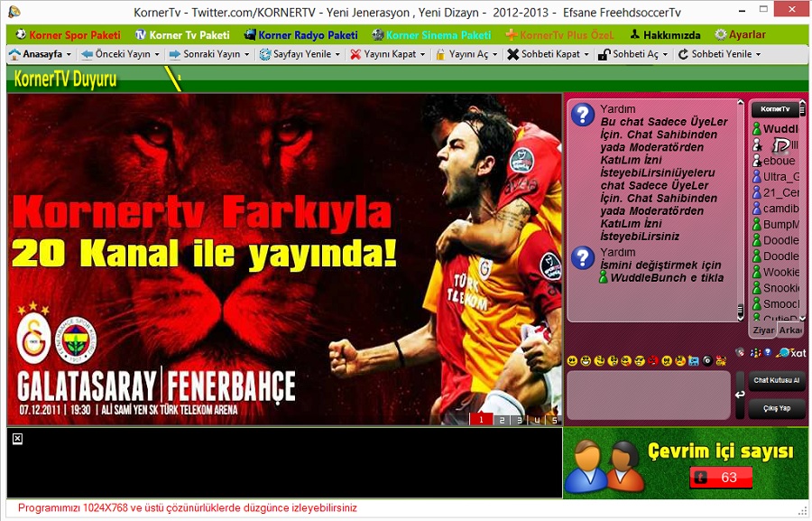
Task: Insert the red angry emoticon
Action: pyautogui.click(x=653, y=361)
